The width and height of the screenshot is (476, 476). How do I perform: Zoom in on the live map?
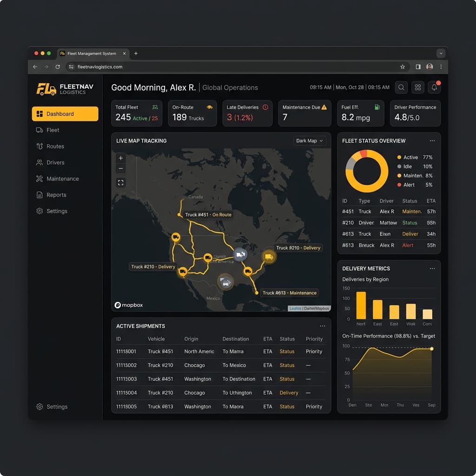pyautogui.click(x=121, y=158)
